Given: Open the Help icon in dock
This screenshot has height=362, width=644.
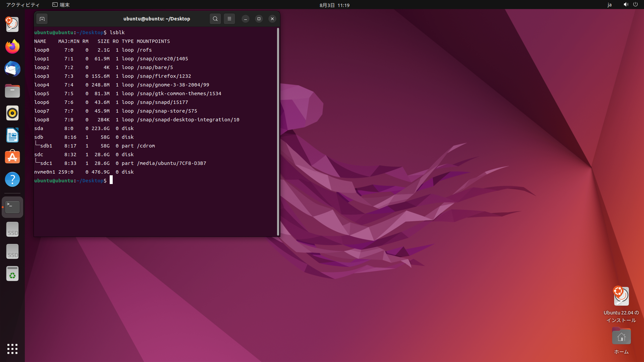Looking at the screenshot, I should 12,179.
